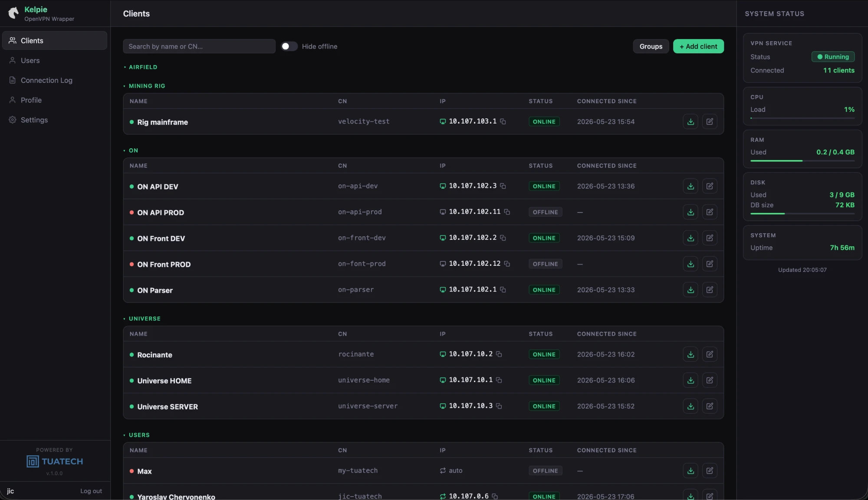The height and width of the screenshot is (500, 868).
Task: Click the Universe SERVER client name
Action: [168, 407]
